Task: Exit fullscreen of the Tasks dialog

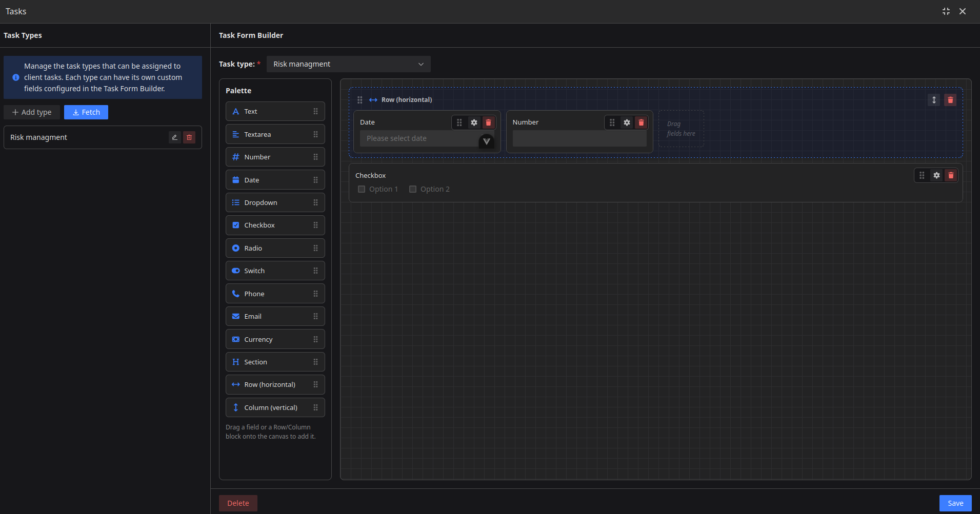Action: coord(946,11)
